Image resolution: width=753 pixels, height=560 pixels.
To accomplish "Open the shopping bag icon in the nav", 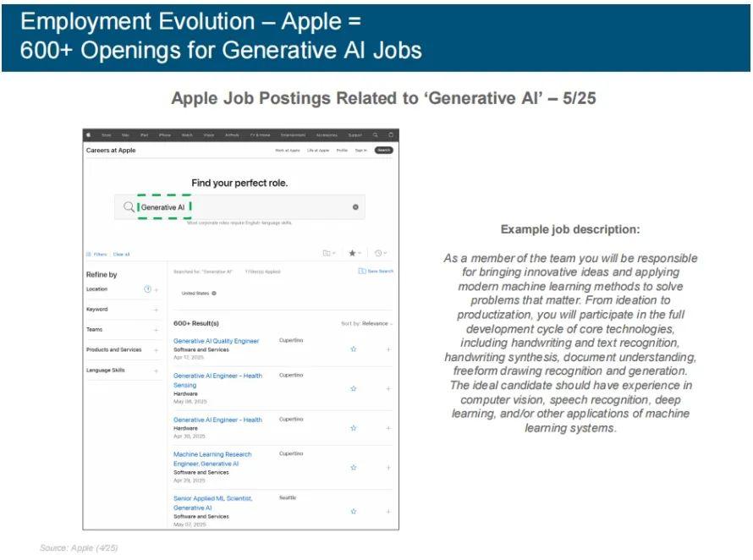I will click(x=391, y=135).
